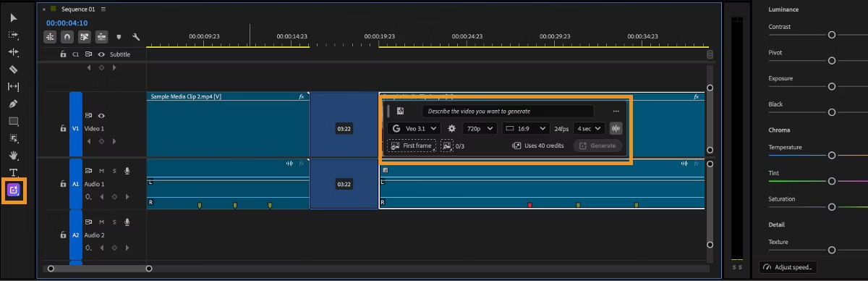Viewport: 868px width, 281px height.
Task: Open the Veo 3.1 model dropdown
Action: pos(413,128)
